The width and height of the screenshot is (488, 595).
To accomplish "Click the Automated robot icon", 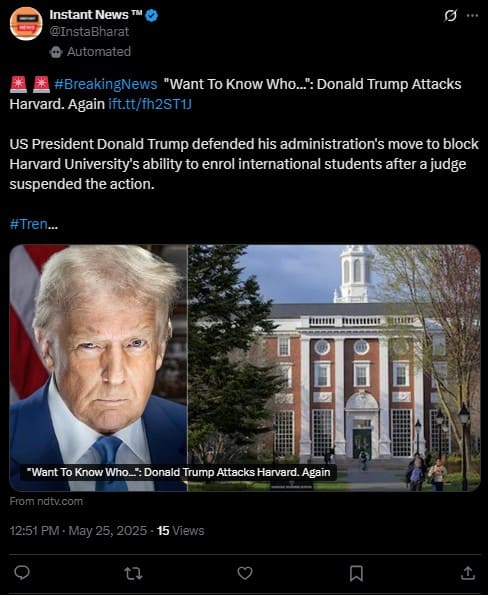I will [56, 52].
